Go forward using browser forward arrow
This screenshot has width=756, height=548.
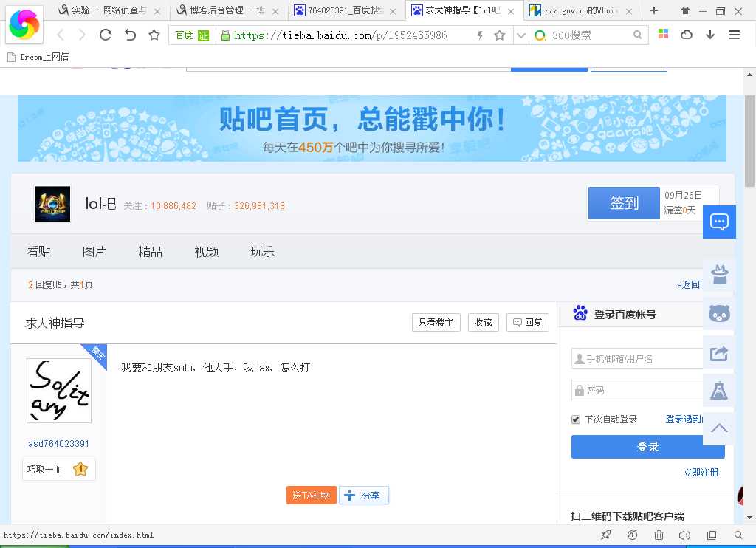point(82,35)
